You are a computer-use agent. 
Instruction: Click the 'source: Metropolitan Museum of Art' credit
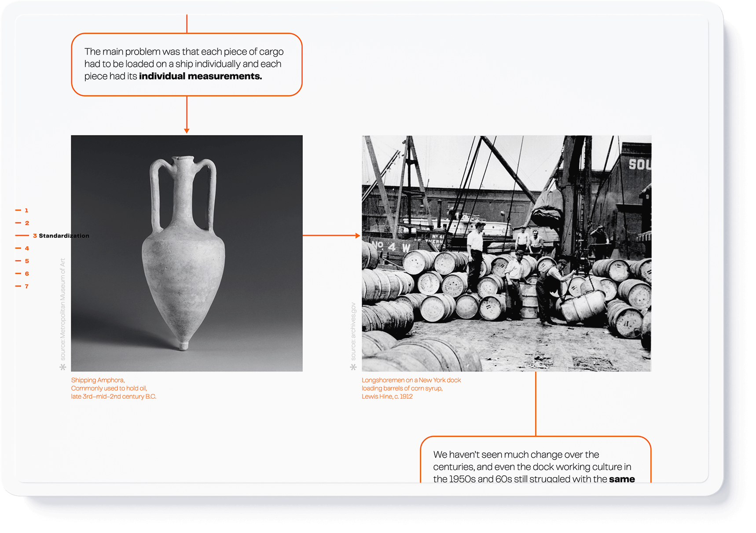pyautogui.click(x=62, y=309)
